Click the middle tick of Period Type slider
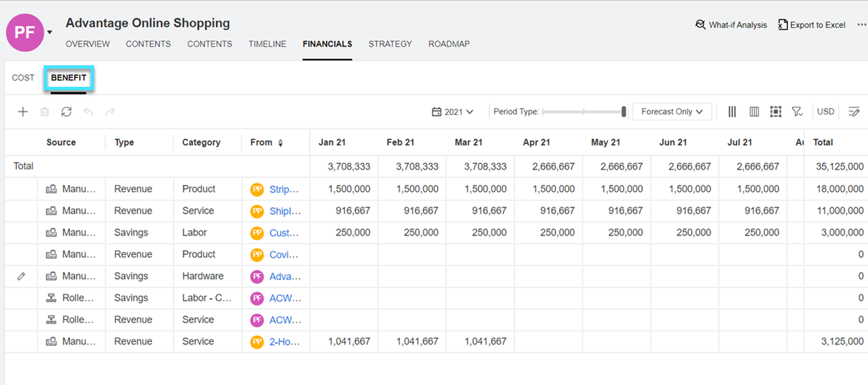The width and height of the screenshot is (868, 385). pyautogui.click(x=583, y=112)
